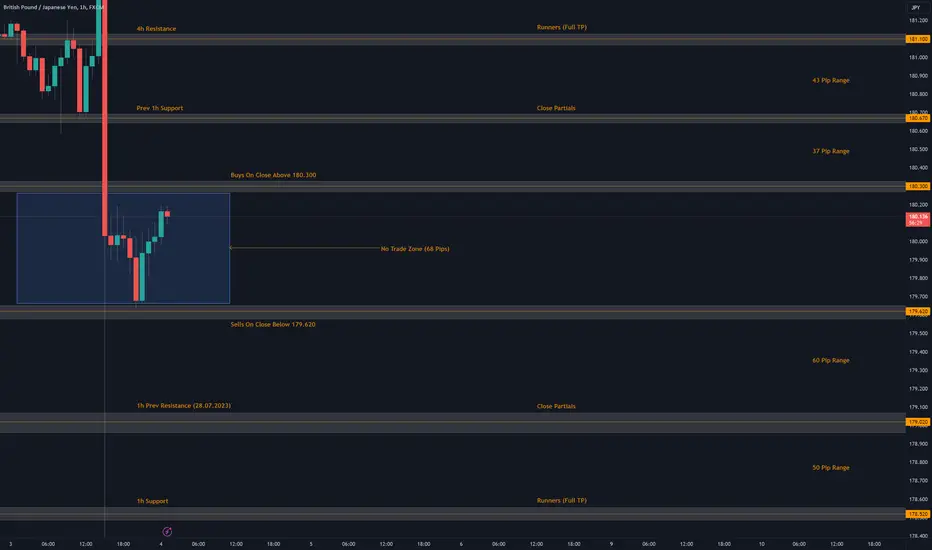
Task: Select 'Close Partials' on the 1h Prev Resistance line
Action: (556, 406)
